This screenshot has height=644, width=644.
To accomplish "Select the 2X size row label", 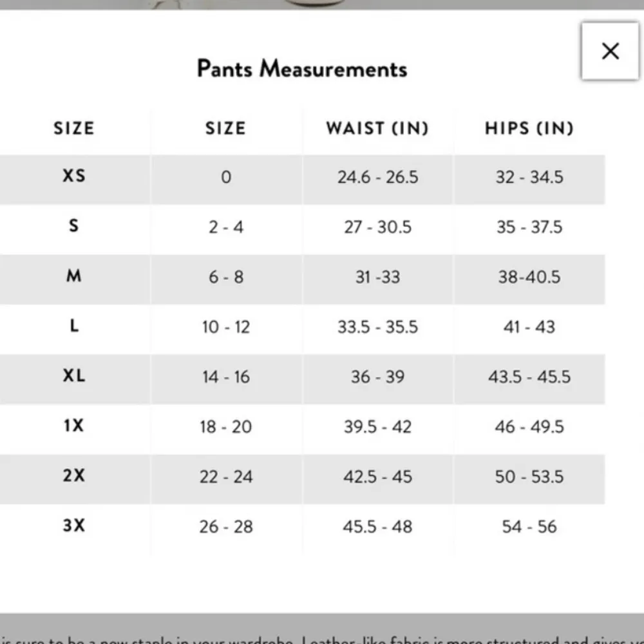I will (x=74, y=476).
